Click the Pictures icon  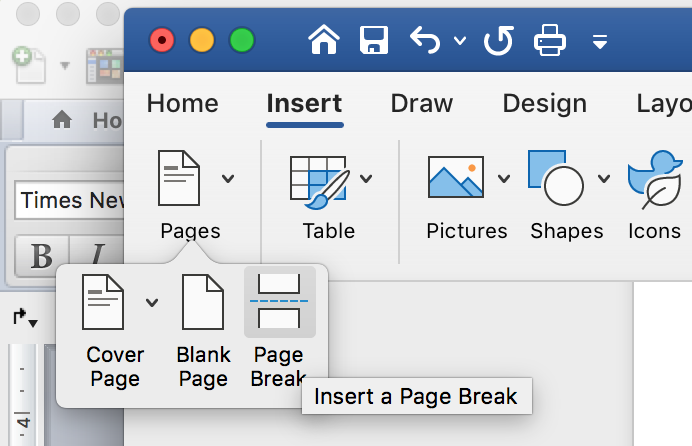click(x=456, y=177)
